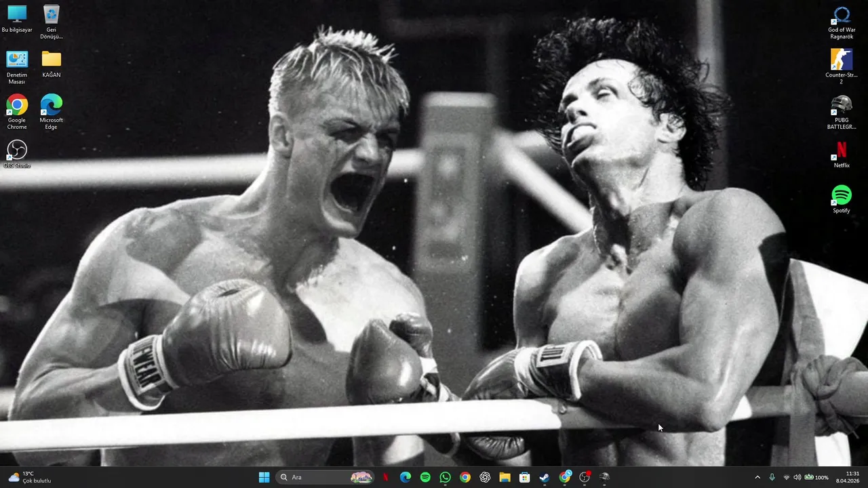Select the Counter-Strike 2 desktop shortcut
This screenshot has width=868, height=488.
pos(842,67)
